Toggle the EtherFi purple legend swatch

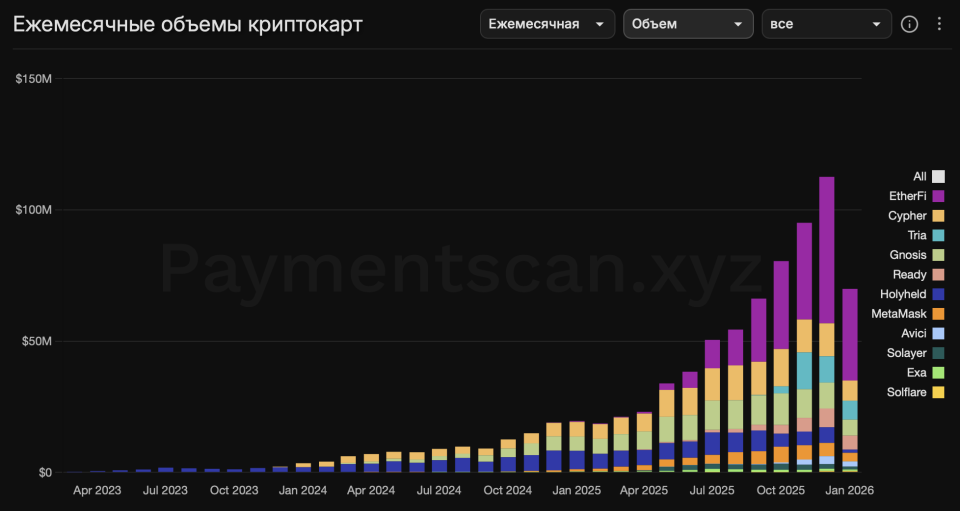point(938,196)
